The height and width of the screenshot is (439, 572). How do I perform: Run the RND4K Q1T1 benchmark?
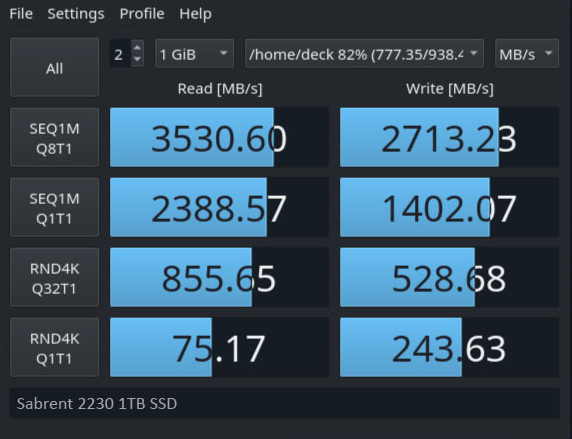click(54, 347)
